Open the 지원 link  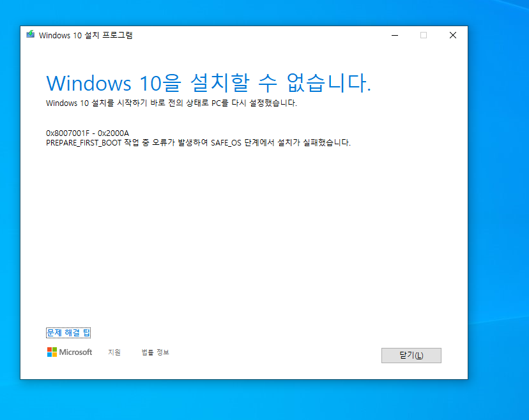[114, 352]
